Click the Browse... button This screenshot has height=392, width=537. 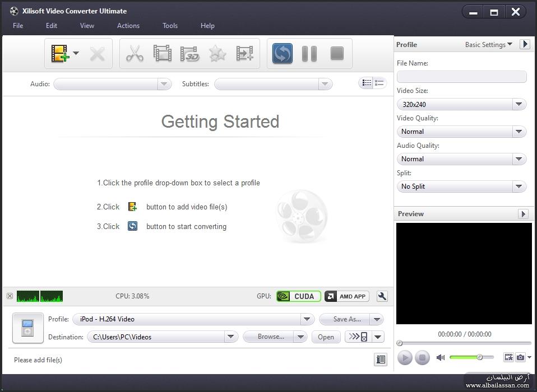coord(268,337)
